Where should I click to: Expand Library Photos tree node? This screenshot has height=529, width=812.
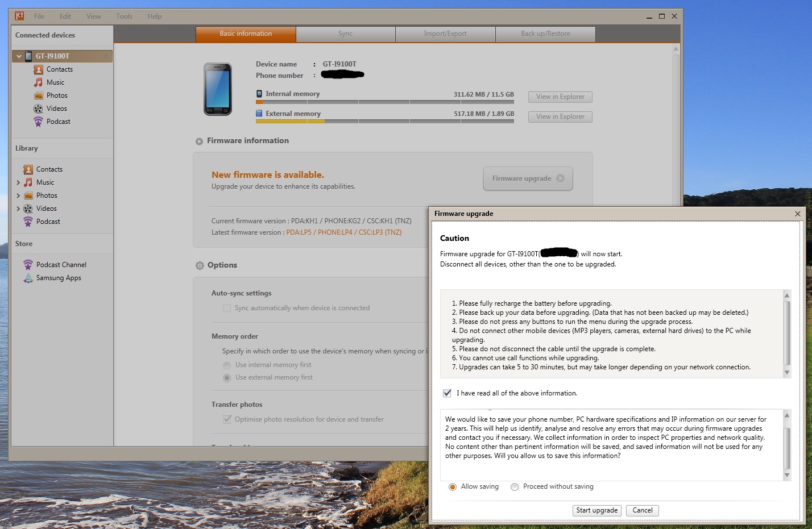pos(18,195)
